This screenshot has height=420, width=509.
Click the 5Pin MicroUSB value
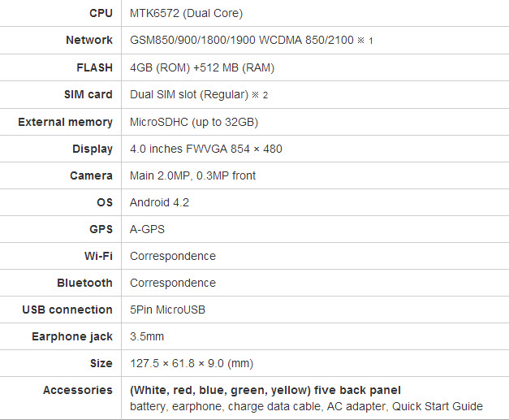[x=169, y=310]
